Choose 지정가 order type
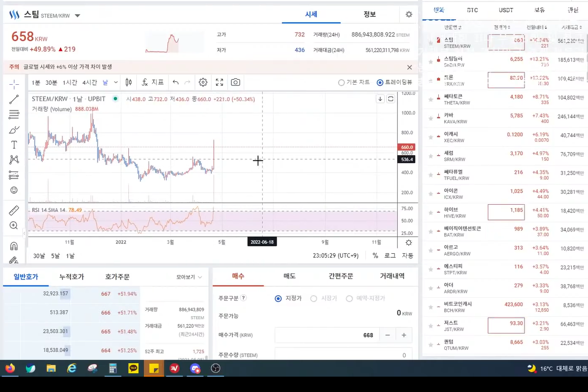 [x=288, y=298]
